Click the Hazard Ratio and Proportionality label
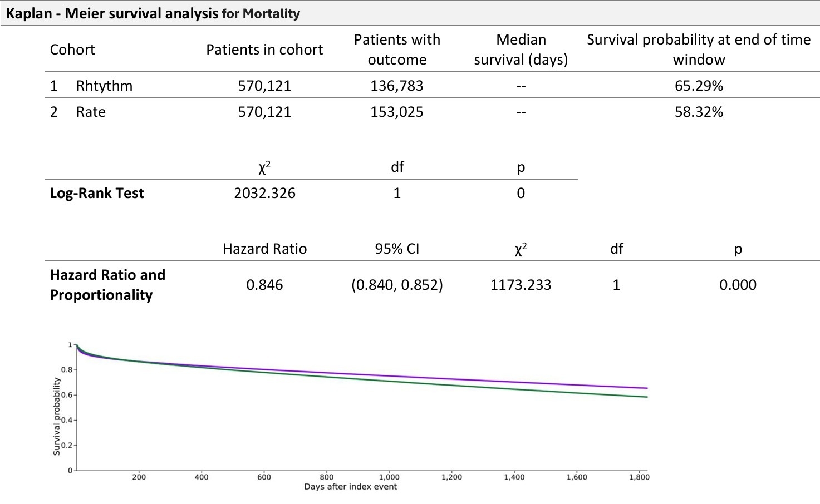Screen dimensions: 820x504 click(x=107, y=284)
